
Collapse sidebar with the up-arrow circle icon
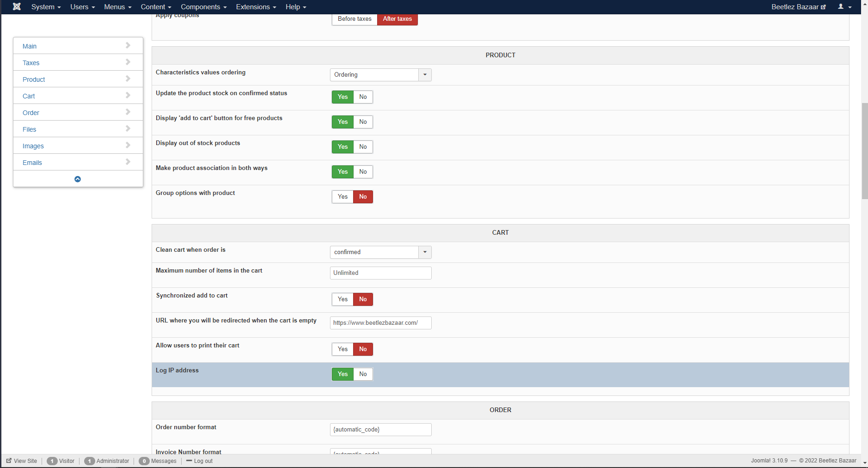pyautogui.click(x=78, y=179)
